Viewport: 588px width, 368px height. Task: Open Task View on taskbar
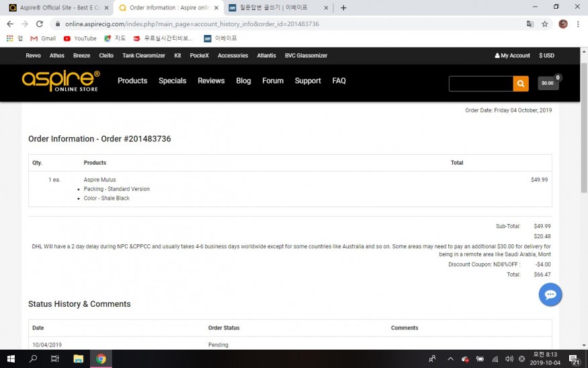(54, 359)
